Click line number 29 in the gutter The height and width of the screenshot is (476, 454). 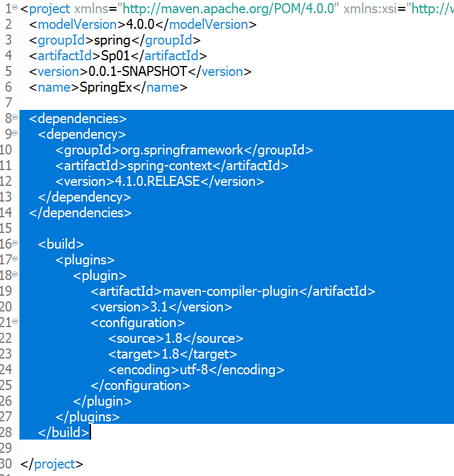click(6, 448)
